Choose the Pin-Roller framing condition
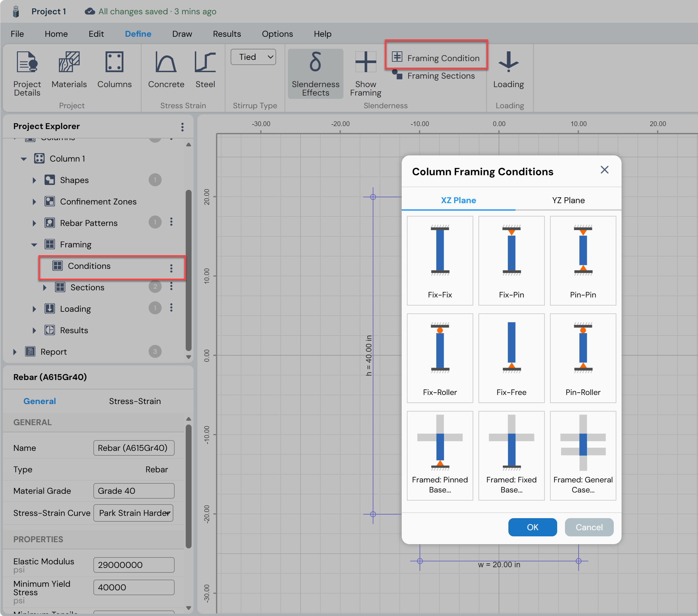Image resolution: width=698 pixels, height=616 pixels. [x=583, y=358]
